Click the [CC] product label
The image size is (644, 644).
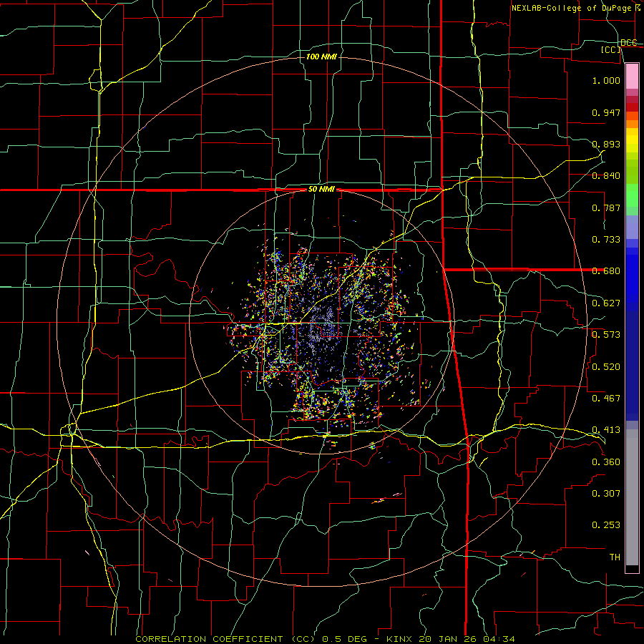coord(611,49)
